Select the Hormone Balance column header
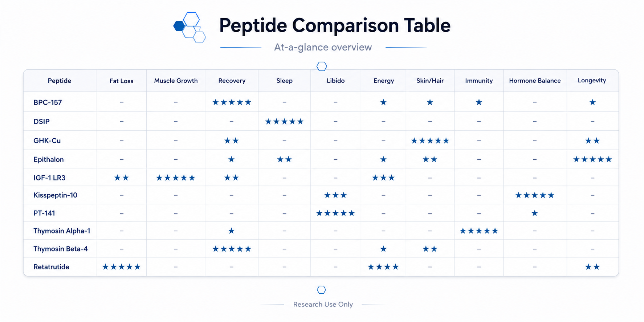Image resolution: width=644 pixels, height=322 pixels. click(x=535, y=81)
